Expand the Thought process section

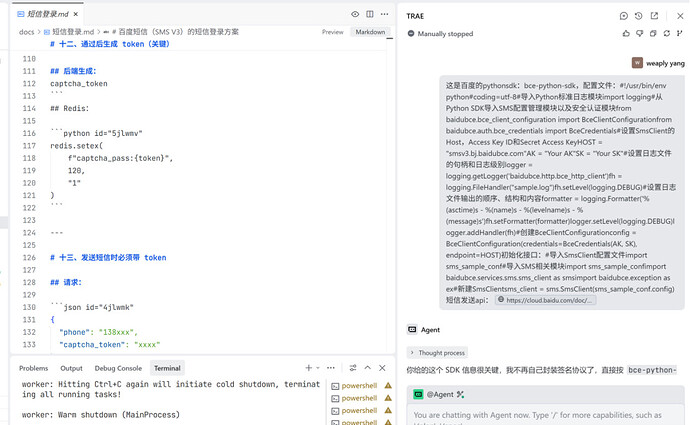point(437,353)
